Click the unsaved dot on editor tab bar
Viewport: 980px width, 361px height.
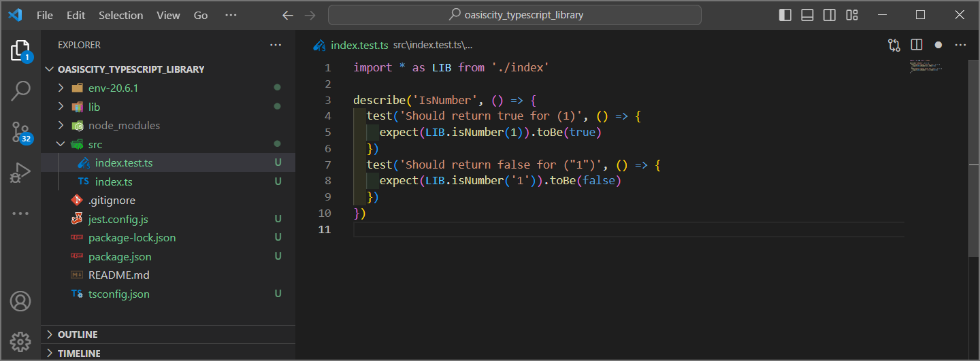coord(938,45)
